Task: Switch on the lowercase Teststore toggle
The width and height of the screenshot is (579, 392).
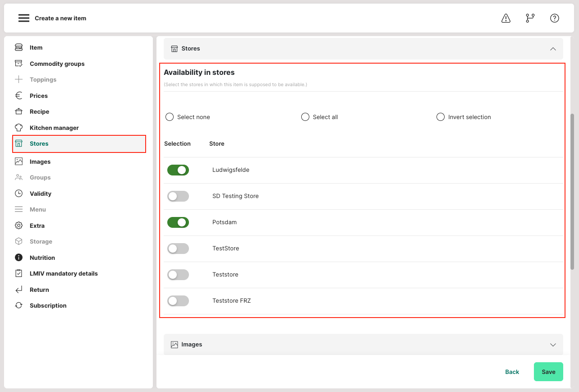Action: tap(178, 275)
